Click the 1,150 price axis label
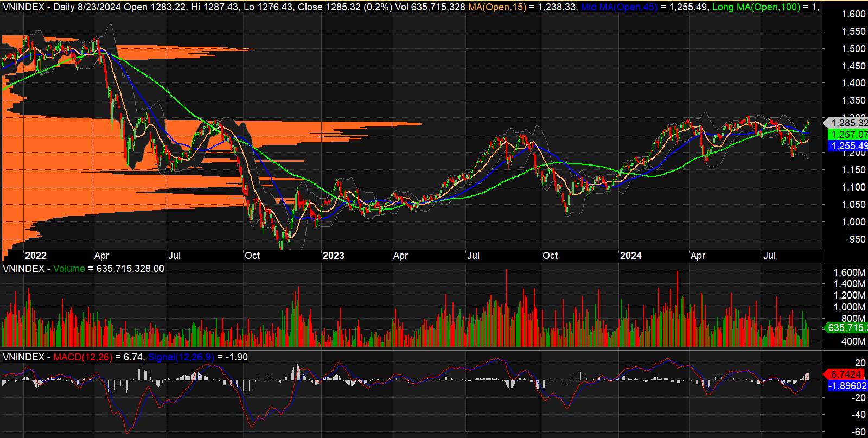The image size is (868, 438). [853, 170]
